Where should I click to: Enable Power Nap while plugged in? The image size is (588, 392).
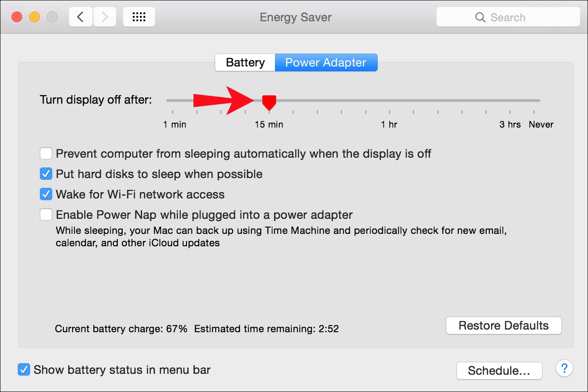[x=46, y=215]
